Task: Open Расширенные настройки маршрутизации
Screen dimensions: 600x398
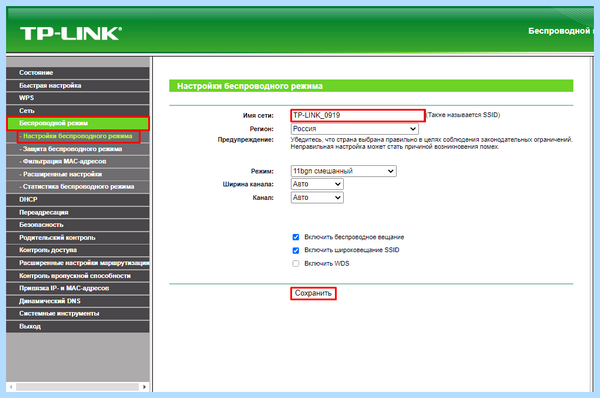Action: tap(78, 263)
